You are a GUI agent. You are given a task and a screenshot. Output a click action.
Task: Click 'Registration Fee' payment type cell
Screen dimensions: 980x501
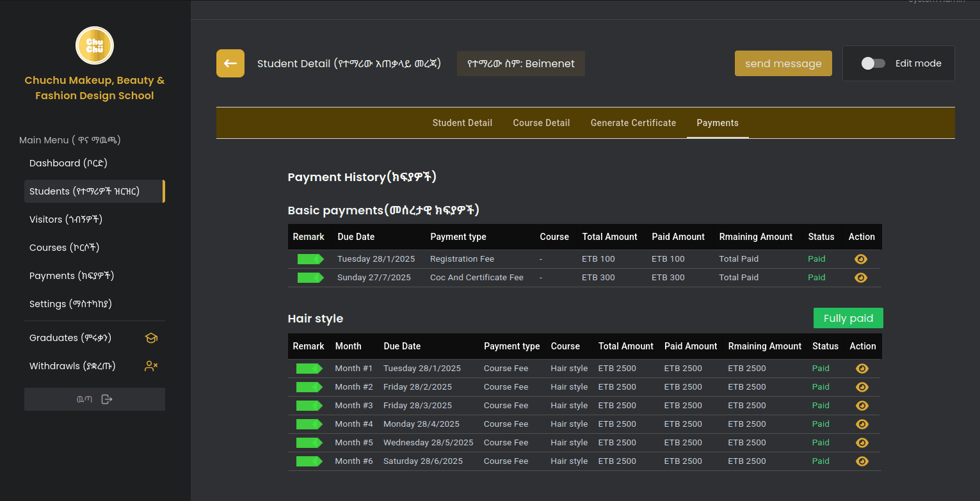(462, 259)
